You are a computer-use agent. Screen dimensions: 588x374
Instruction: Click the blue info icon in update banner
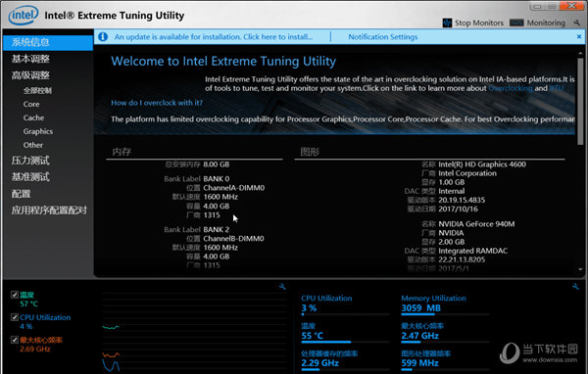(103, 37)
